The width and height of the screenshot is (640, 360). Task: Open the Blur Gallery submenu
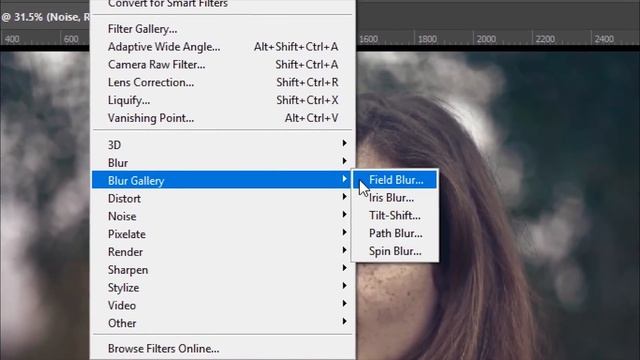pos(222,180)
